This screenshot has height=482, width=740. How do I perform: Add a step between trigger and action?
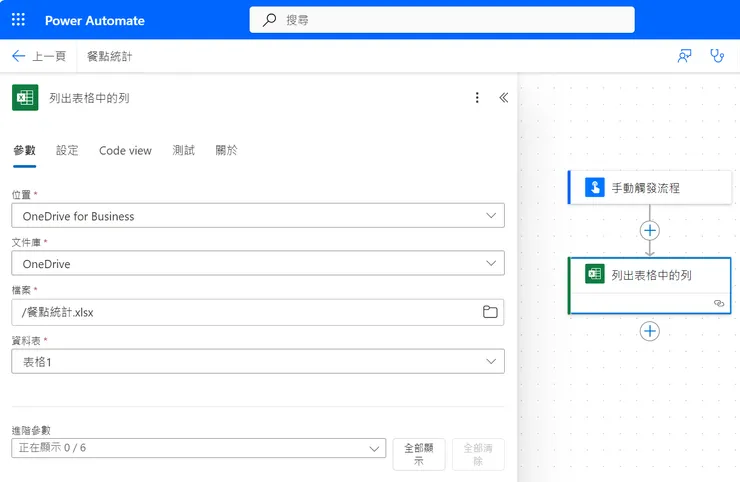click(650, 230)
